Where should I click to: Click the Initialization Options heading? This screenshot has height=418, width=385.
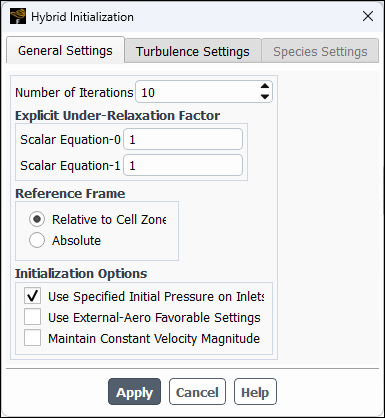tap(81, 274)
